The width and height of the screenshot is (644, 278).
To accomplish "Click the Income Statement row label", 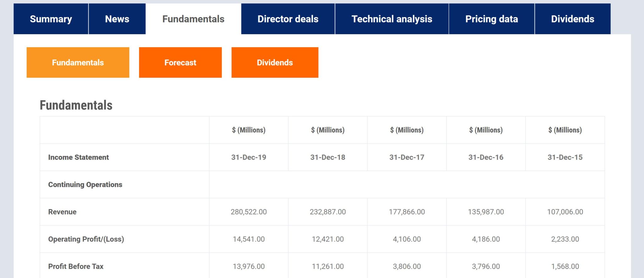I will pos(78,157).
